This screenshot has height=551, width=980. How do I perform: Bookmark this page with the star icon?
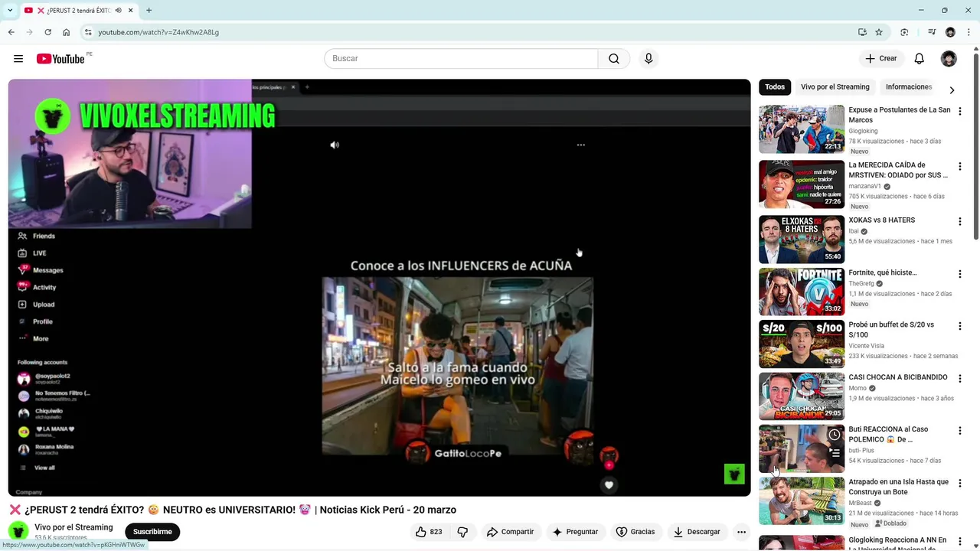pyautogui.click(x=879, y=32)
